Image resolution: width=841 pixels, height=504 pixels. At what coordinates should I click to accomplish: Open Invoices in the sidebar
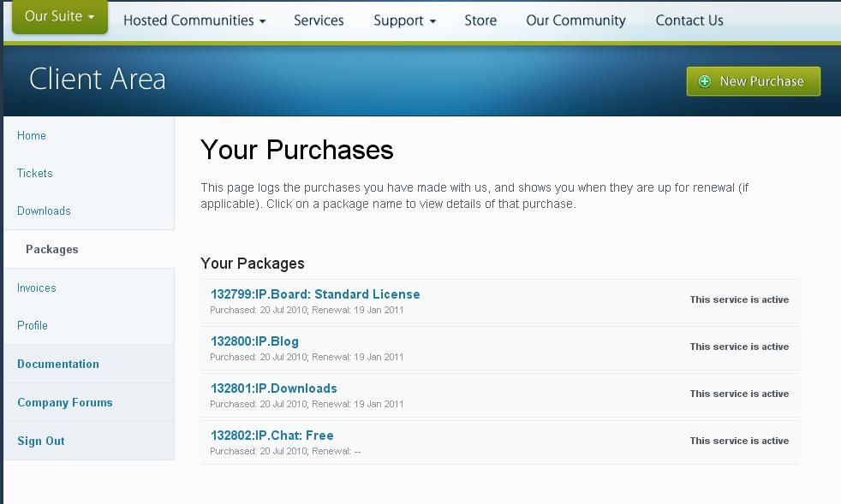37,288
